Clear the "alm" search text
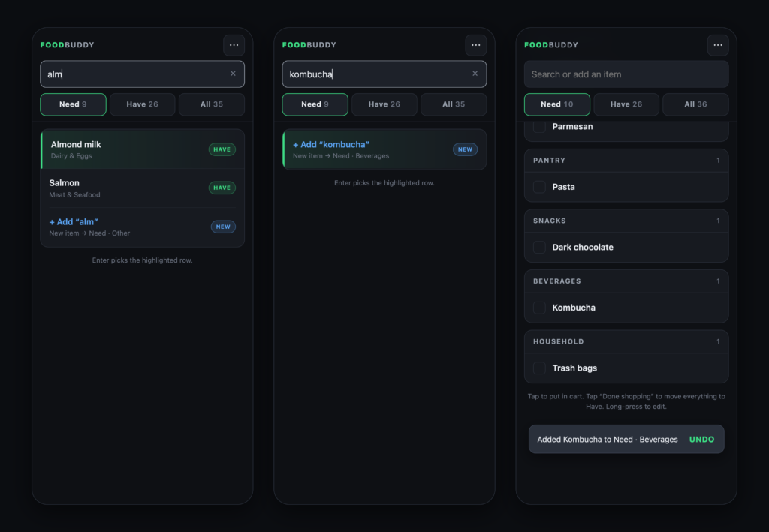This screenshot has width=769, height=532. [x=233, y=74]
